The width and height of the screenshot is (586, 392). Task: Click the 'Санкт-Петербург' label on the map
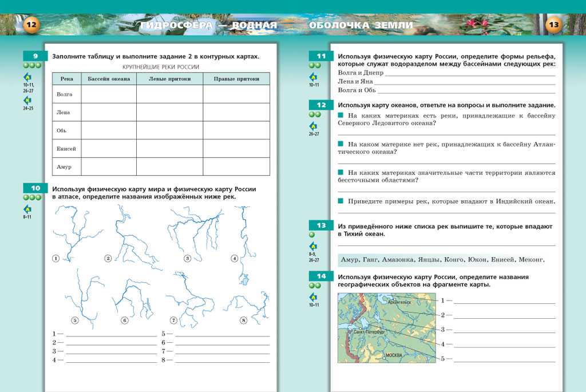point(369,332)
